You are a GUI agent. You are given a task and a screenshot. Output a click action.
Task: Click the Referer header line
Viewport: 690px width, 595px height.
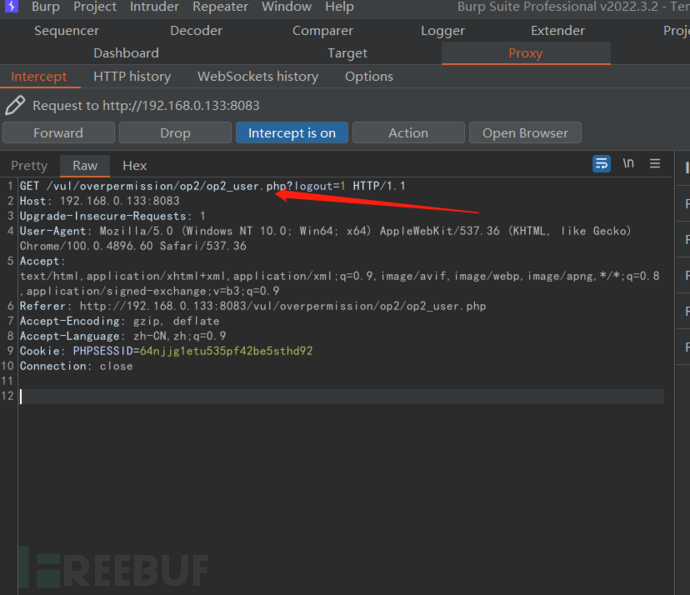[x=253, y=306]
